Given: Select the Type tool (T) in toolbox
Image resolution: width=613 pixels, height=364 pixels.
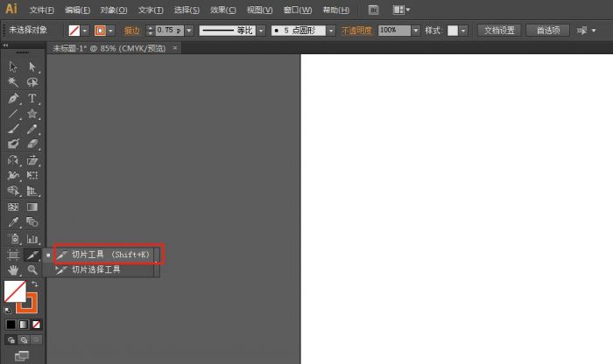Looking at the screenshot, I should pos(32,98).
